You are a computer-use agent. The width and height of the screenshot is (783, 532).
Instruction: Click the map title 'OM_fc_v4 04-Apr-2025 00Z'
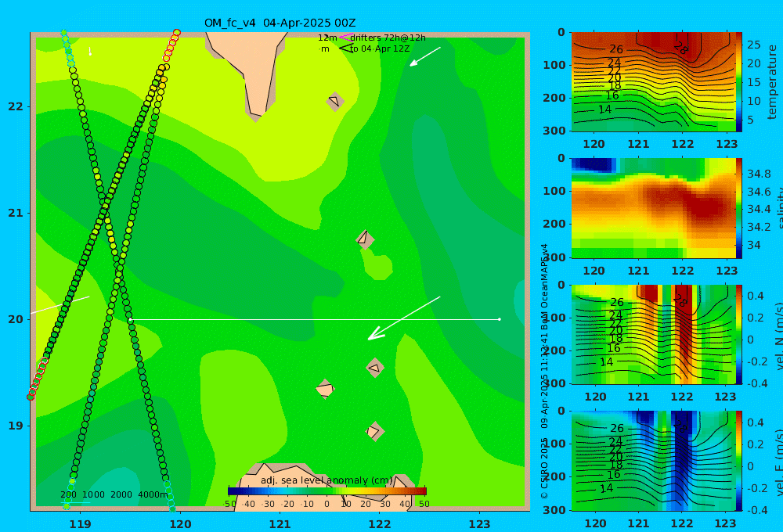point(280,23)
